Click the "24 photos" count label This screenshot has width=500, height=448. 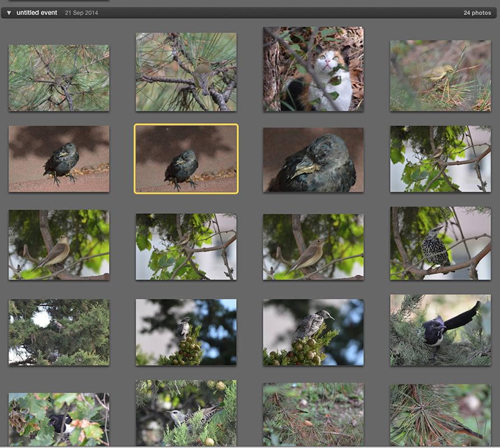click(x=477, y=13)
